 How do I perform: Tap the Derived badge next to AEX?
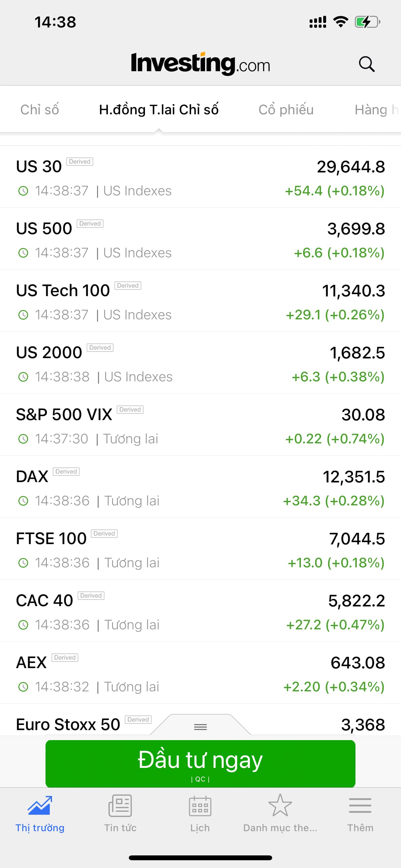[x=65, y=657]
